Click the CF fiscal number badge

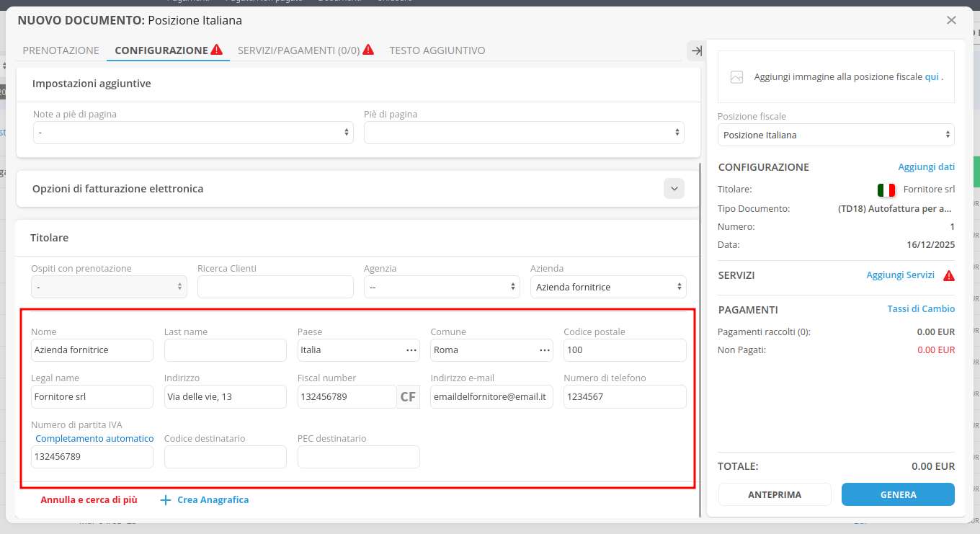click(408, 396)
